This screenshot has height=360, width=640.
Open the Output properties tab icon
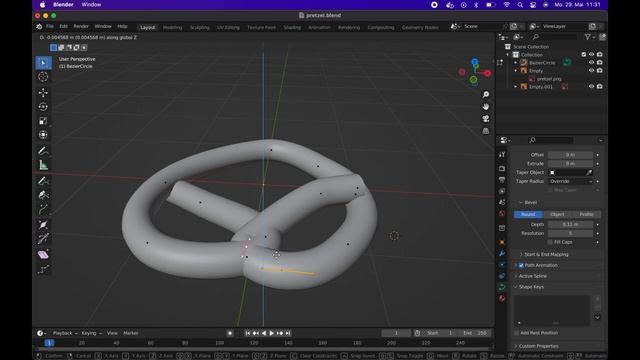tap(502, 180)
